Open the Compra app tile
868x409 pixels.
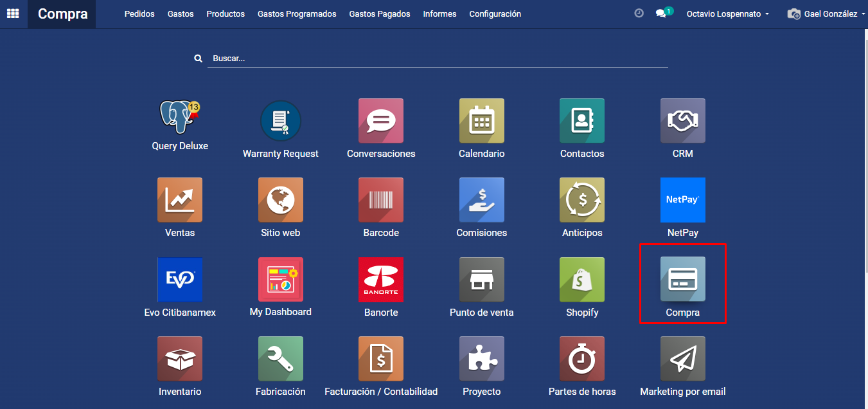[x=683, y=280]
